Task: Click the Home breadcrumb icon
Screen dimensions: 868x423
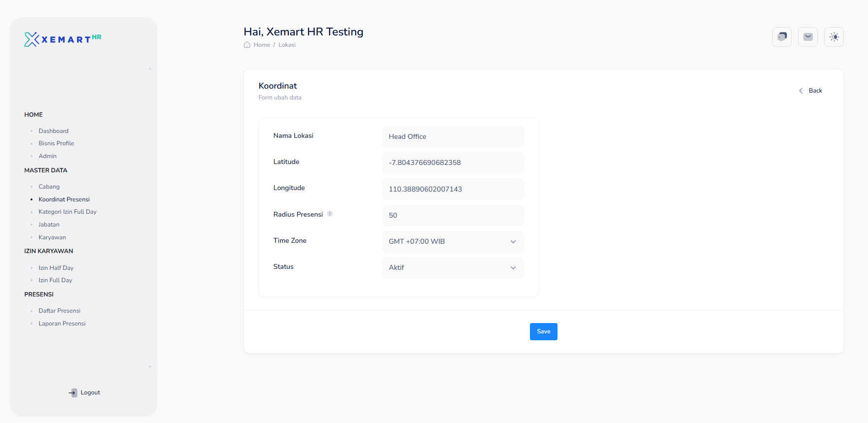Action: 247,45
